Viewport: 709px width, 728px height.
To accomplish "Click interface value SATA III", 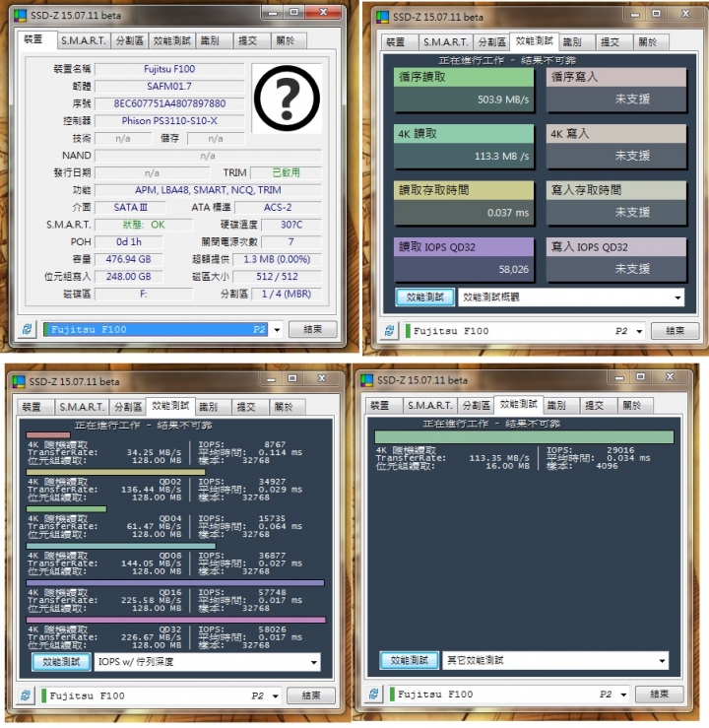I will (130, 208).
